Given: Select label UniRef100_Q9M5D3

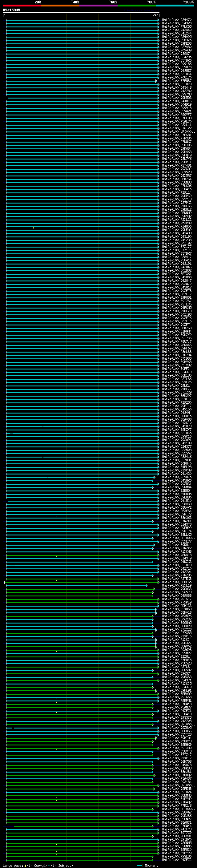Looking at the screenshot, I should point(177,98).
